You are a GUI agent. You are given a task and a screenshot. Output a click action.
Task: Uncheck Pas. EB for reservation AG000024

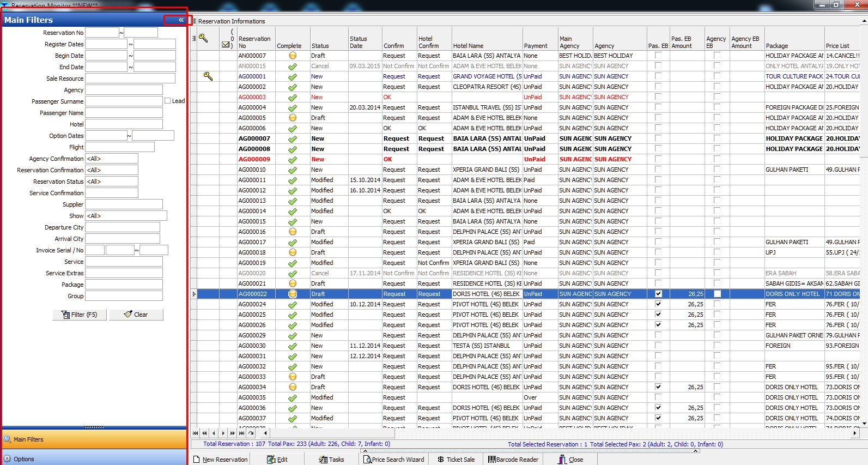coord(658,304)
